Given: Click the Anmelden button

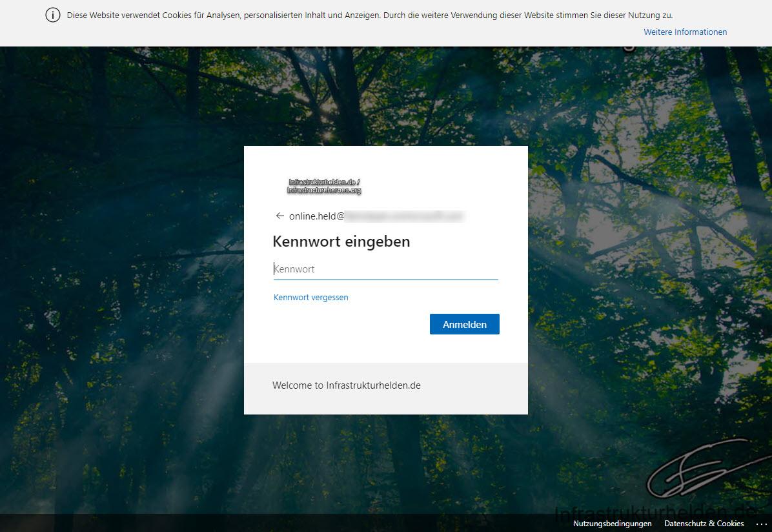Looking at the screenshot, I should pos(464,324).
